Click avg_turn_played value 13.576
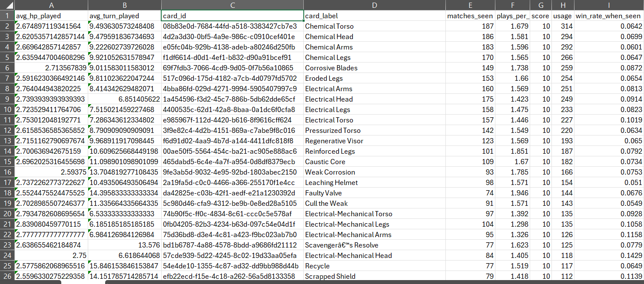The width and height of the screenshot is (644, 284). (x=125, y=245)
